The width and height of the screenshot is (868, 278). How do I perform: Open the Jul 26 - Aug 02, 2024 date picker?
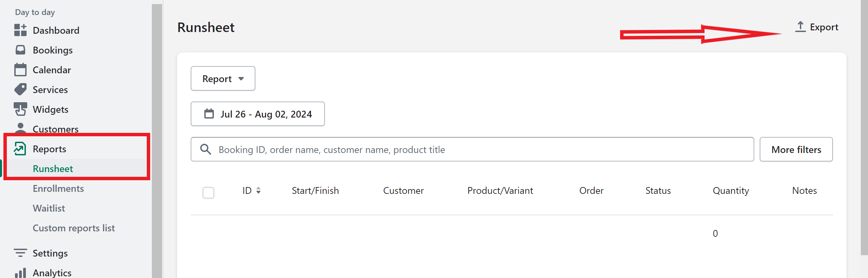click(x=258, y=114)
